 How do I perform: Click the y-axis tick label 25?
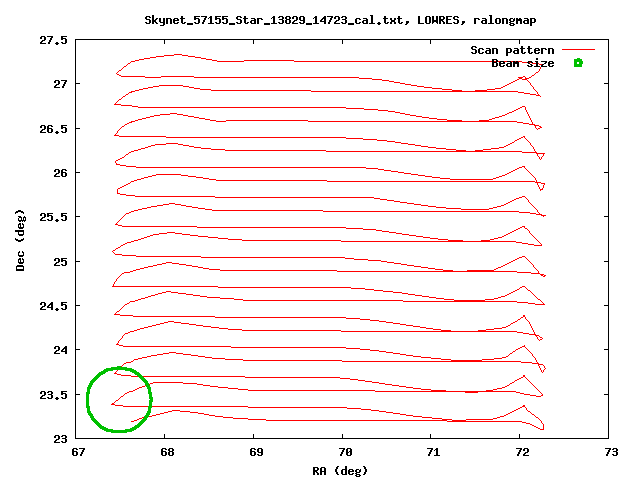(60, 262)
